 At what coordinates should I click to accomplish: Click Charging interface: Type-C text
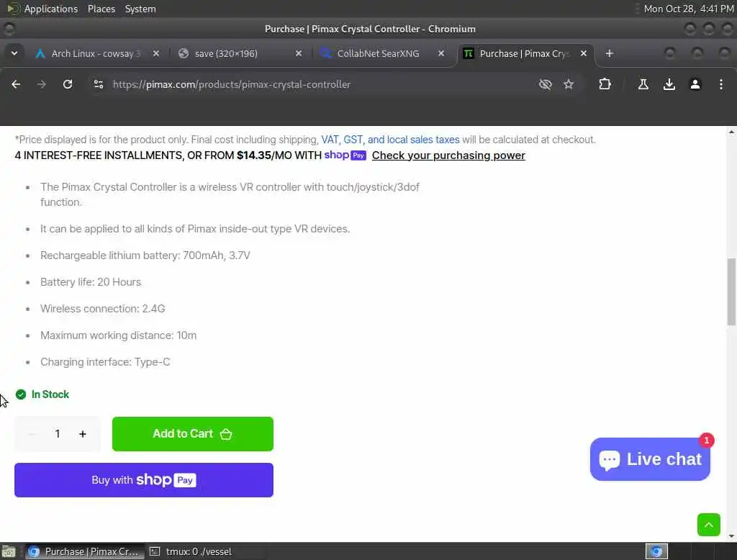click(105, 362)
